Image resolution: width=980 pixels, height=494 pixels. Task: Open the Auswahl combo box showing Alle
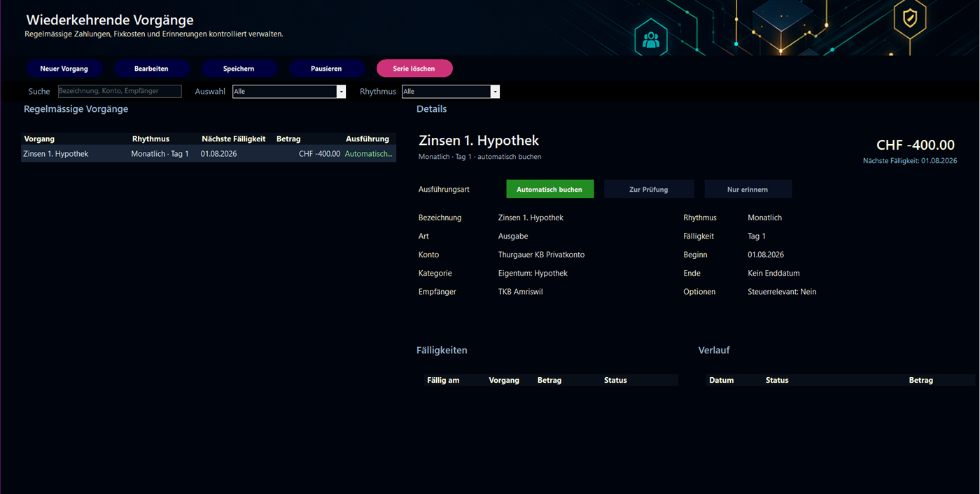tap(288, 92)
